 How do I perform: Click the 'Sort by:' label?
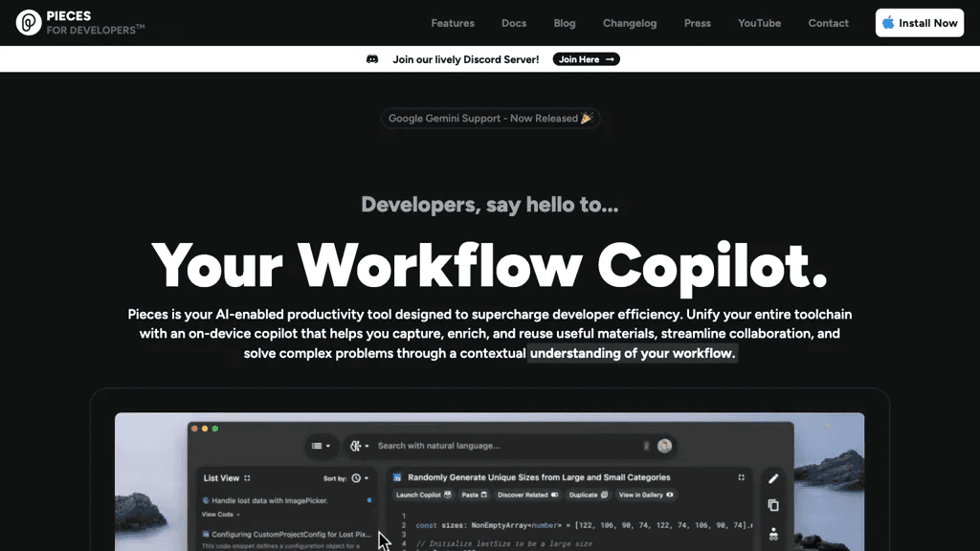[335, 478]
